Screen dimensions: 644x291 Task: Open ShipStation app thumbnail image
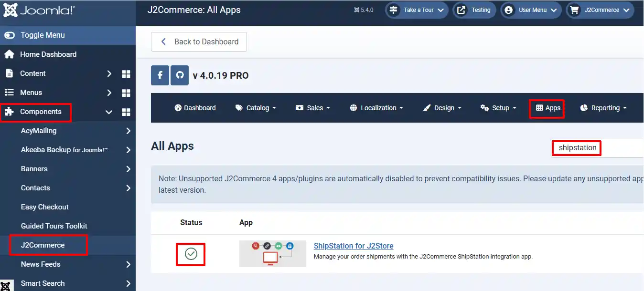click(273, 254)
